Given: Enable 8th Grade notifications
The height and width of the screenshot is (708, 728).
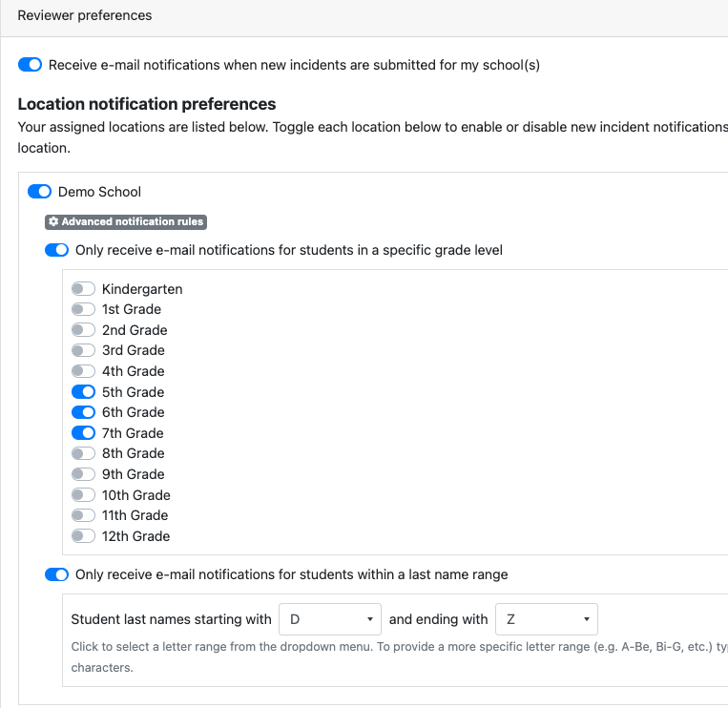Looking at the screenshot, I should [x=84, y=453].
